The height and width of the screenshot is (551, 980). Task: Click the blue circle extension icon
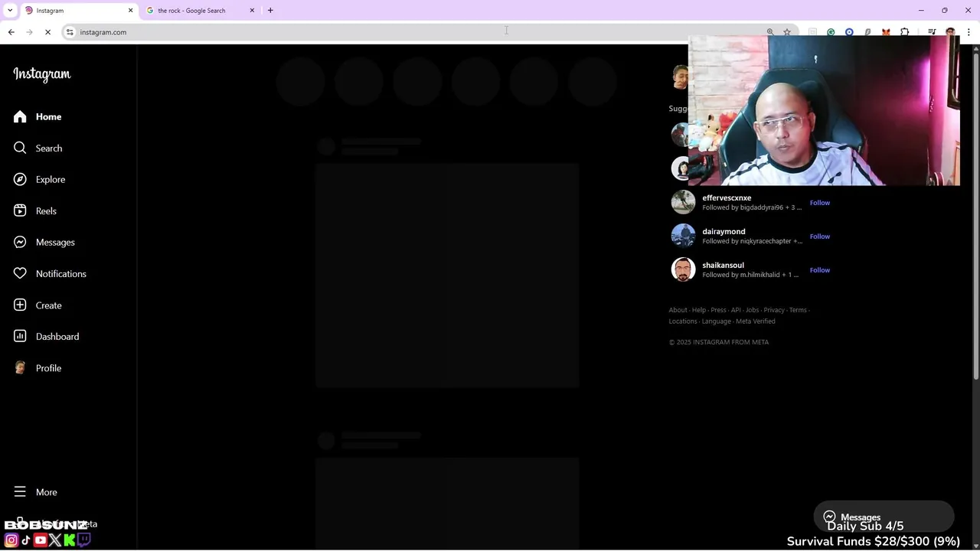(849, 32)
